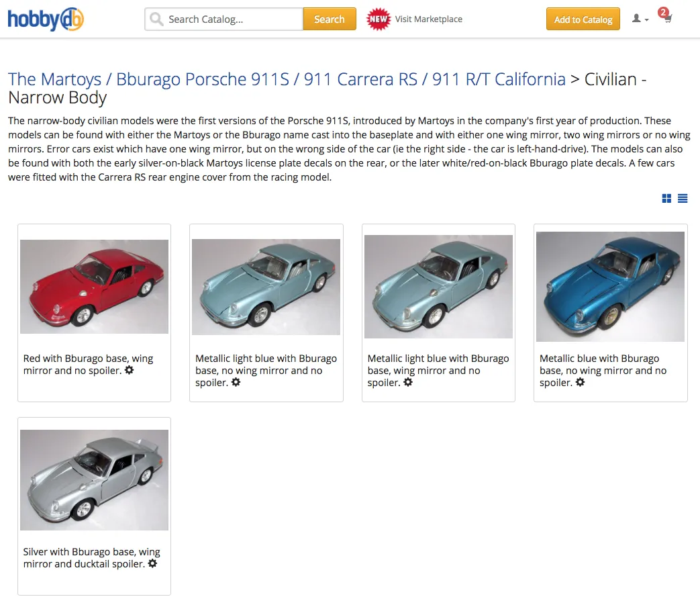This screenshot has width=700, height=603.
Task: Click the Add to Catalog button
Action: (583, 19)
